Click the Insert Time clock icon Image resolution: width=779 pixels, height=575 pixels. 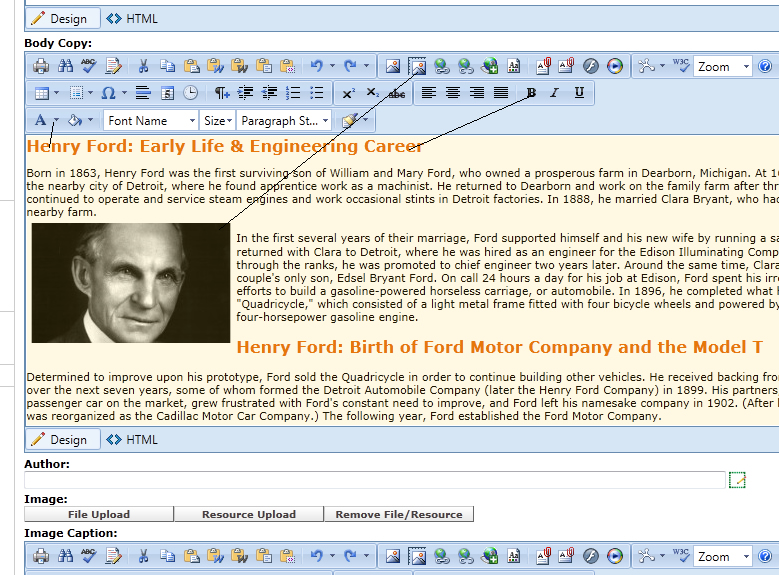coord(190,93)
